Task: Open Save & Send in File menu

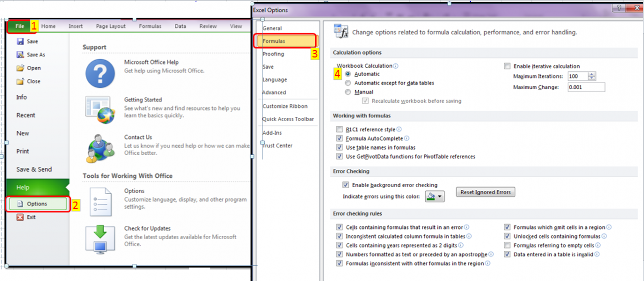Action: tap(34, 169)
